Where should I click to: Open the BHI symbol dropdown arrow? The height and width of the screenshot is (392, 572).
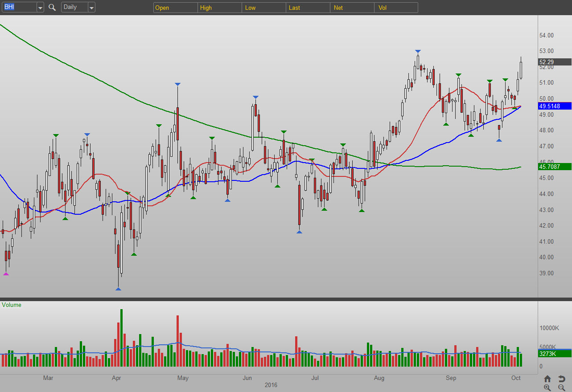(40, 8)
